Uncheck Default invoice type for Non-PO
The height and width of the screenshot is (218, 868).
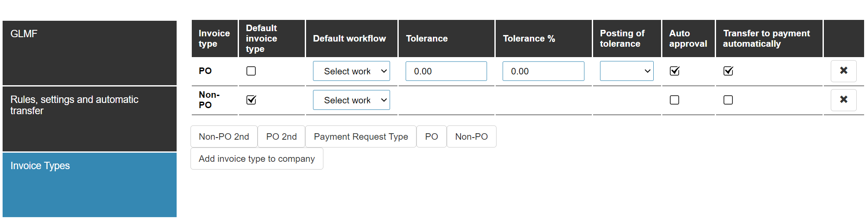tap(251, 100)
